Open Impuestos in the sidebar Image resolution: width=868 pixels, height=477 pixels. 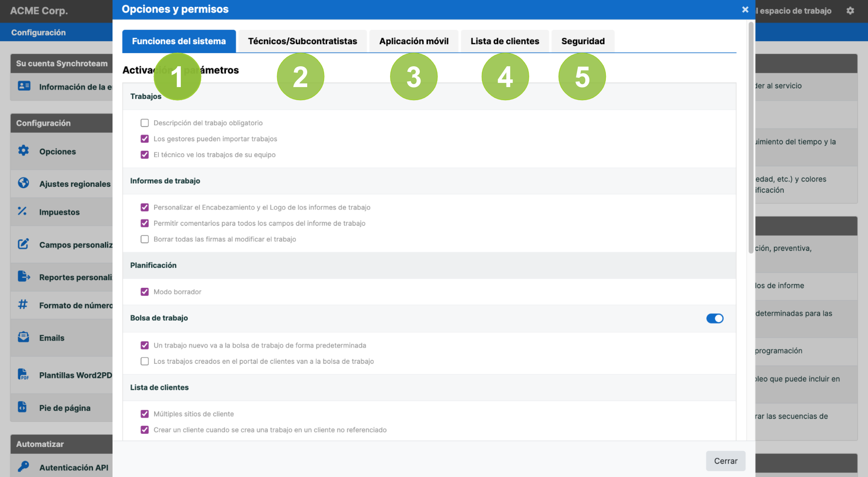[x=59, y=212]
